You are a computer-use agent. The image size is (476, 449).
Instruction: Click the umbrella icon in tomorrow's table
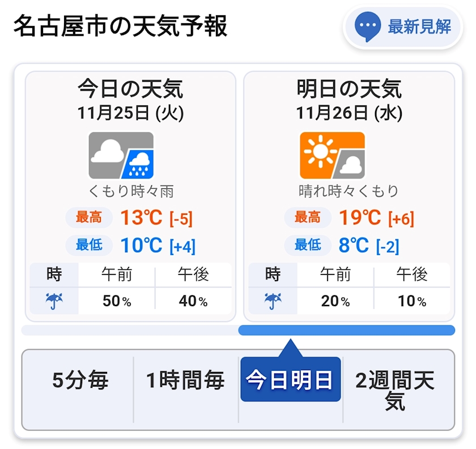(273, 301)
